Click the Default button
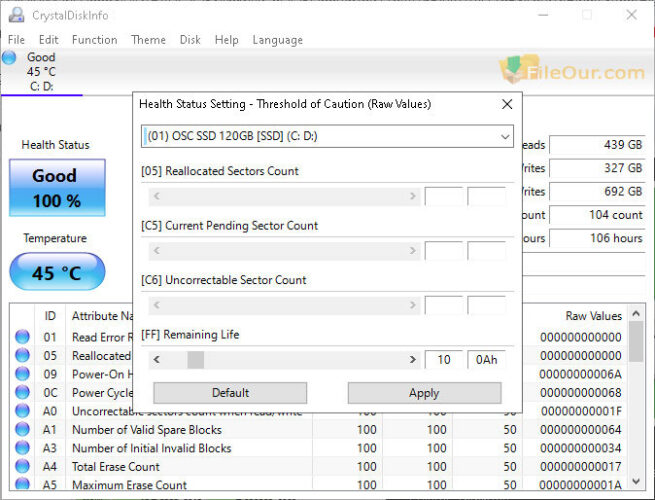Viewport: 655px width, 500px height. pyautogui.click(x=230, y=393)
